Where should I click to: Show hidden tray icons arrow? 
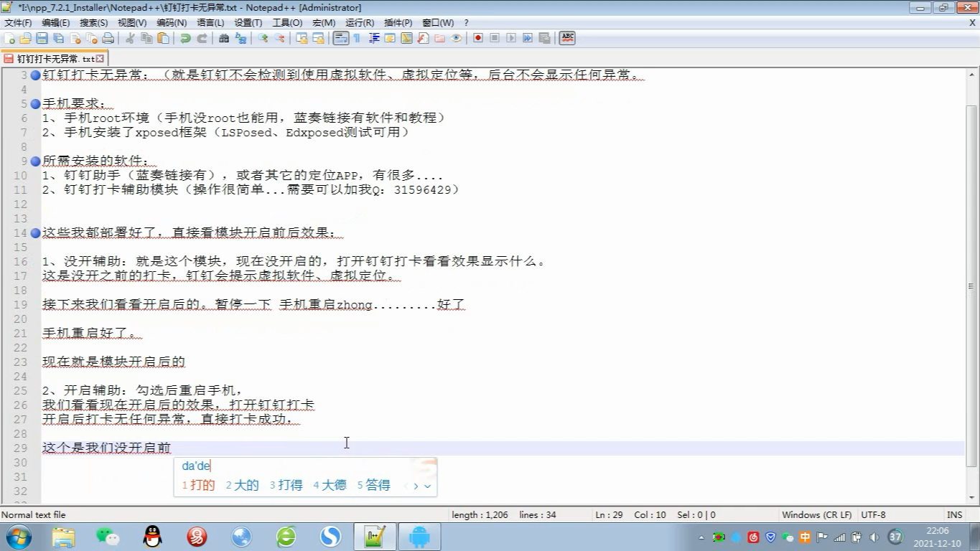click(x=701, y=537)
